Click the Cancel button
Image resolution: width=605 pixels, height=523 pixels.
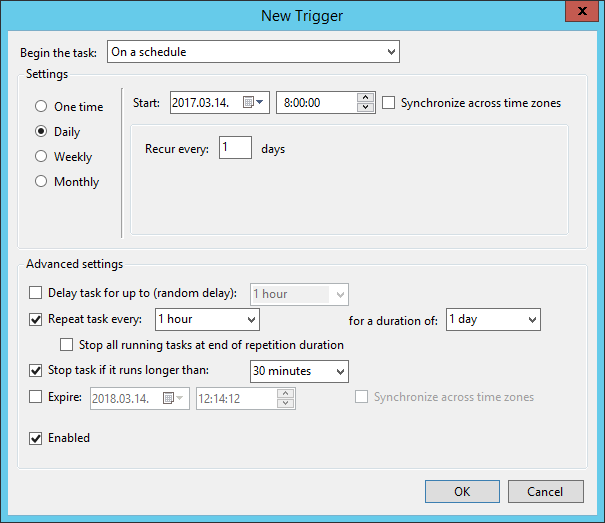point(545,491)
